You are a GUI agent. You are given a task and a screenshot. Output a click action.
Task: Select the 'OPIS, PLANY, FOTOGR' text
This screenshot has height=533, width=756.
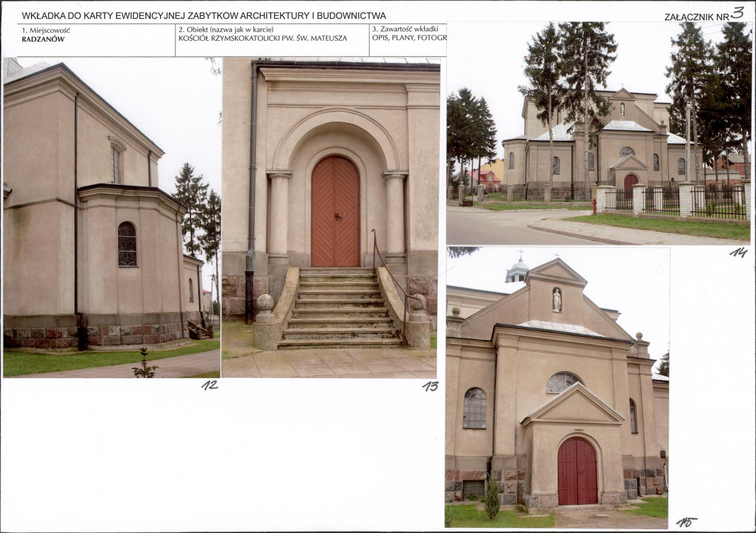409,38
